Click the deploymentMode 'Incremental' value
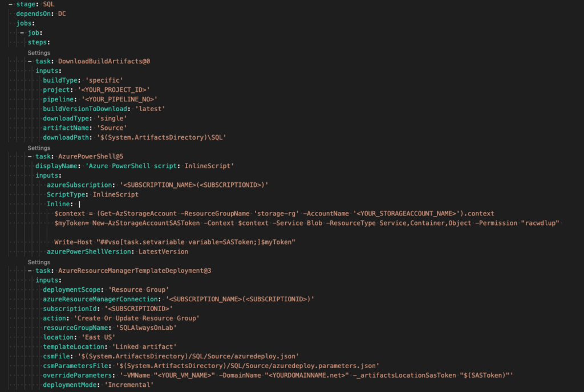Viewport: 584px width, 392px height. click(x=129, y=385)
